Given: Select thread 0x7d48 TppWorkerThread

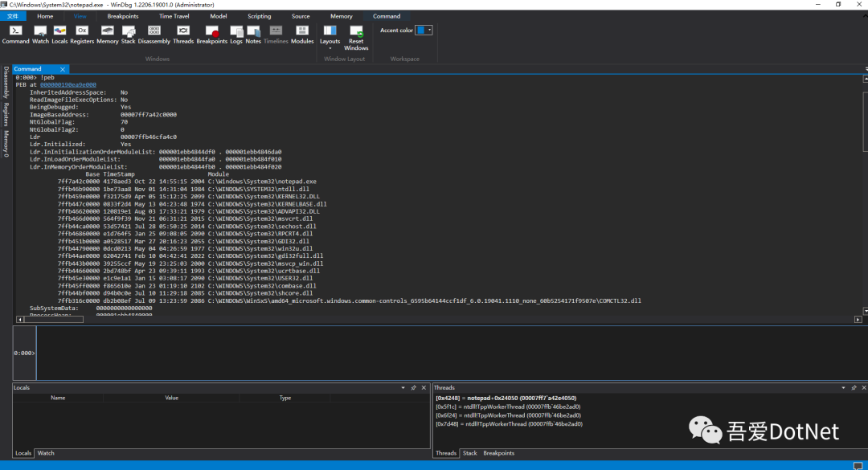Looking at the screenshot, I should [x=509, y=424].
